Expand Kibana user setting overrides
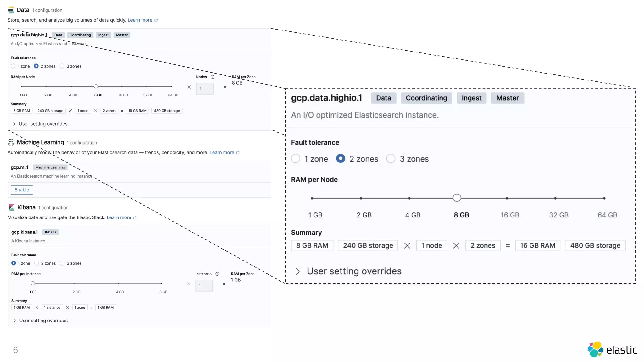 pyautogui.click(x=15, y=321)
